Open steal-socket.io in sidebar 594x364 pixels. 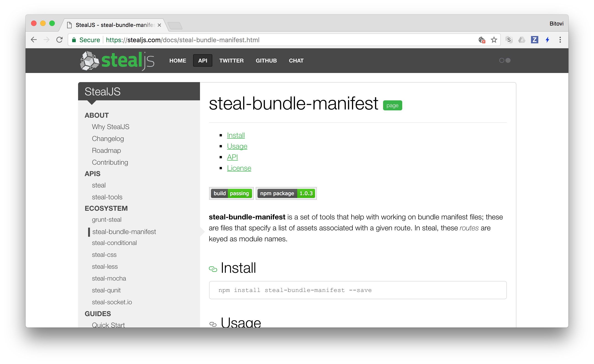click(112, 302)
